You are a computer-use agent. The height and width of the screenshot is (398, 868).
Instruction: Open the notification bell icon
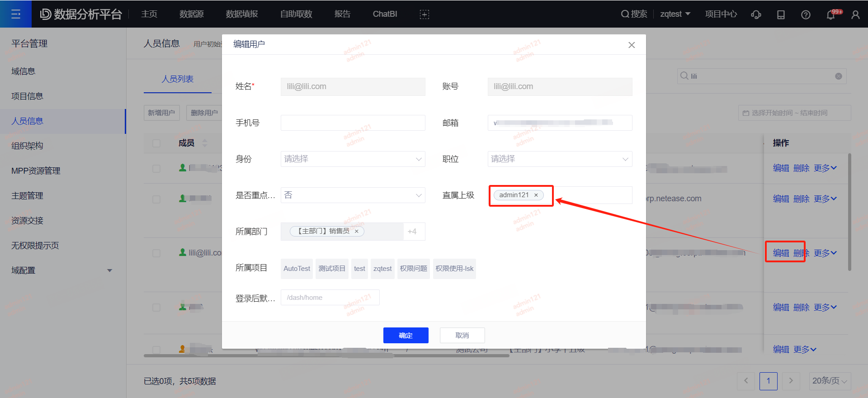[x=830, y=14]
